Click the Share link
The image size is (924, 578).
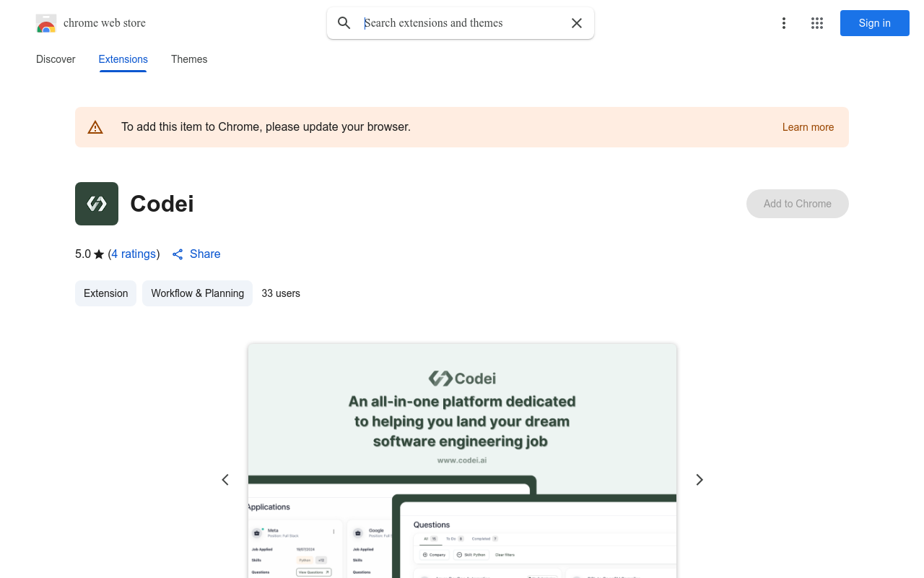tap(205, 254)
